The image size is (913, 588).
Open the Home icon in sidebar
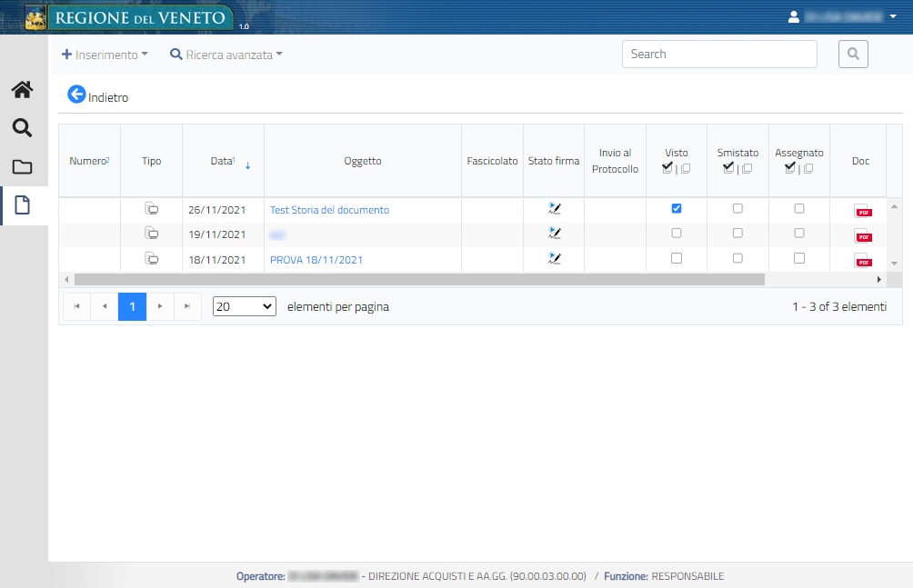pyautogui.click(x=22, y=90)
